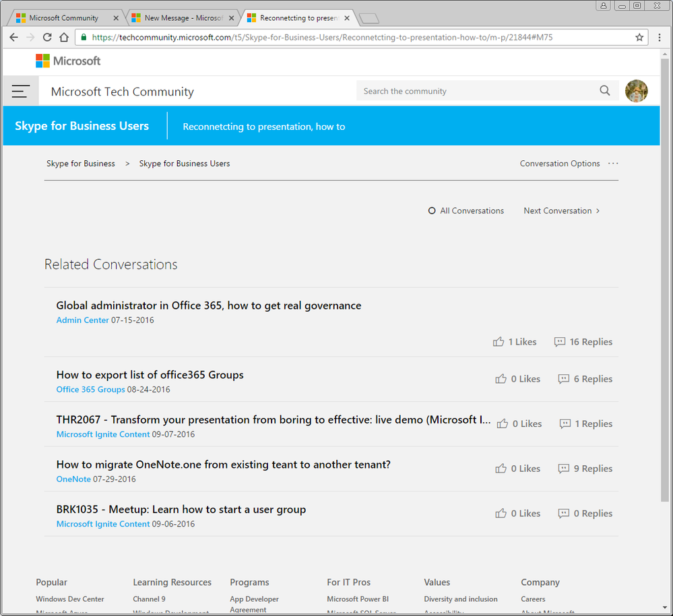The width and height of the screenshot is (673, 616).
Task: Open Channel 9 footer link
Action: click(x=149, y=599)
